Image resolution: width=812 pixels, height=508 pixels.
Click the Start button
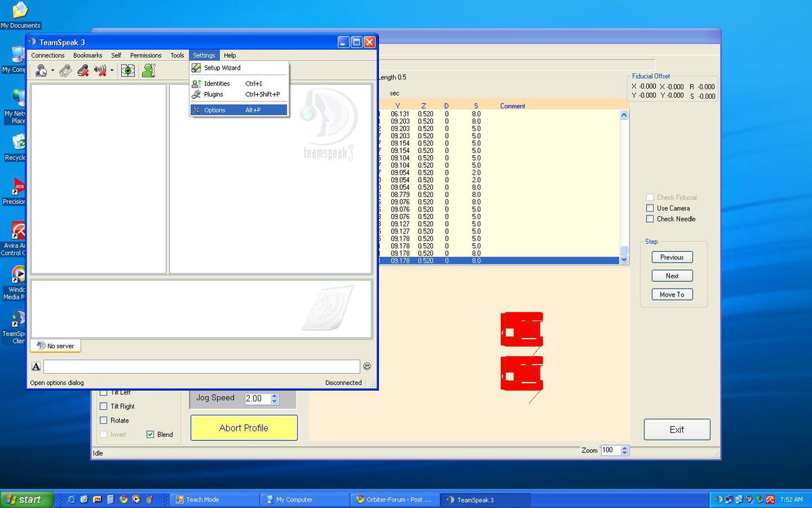click(25, 500)
